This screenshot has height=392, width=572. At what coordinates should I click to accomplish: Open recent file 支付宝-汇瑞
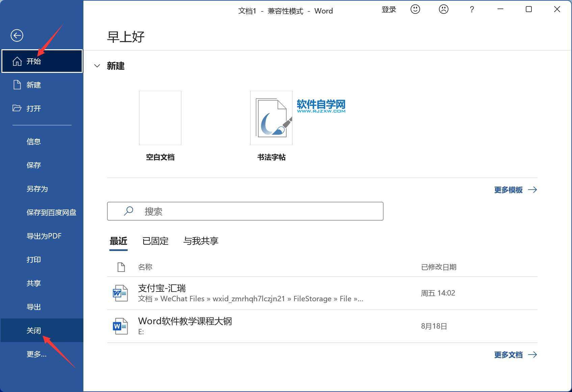coord(322,293)
